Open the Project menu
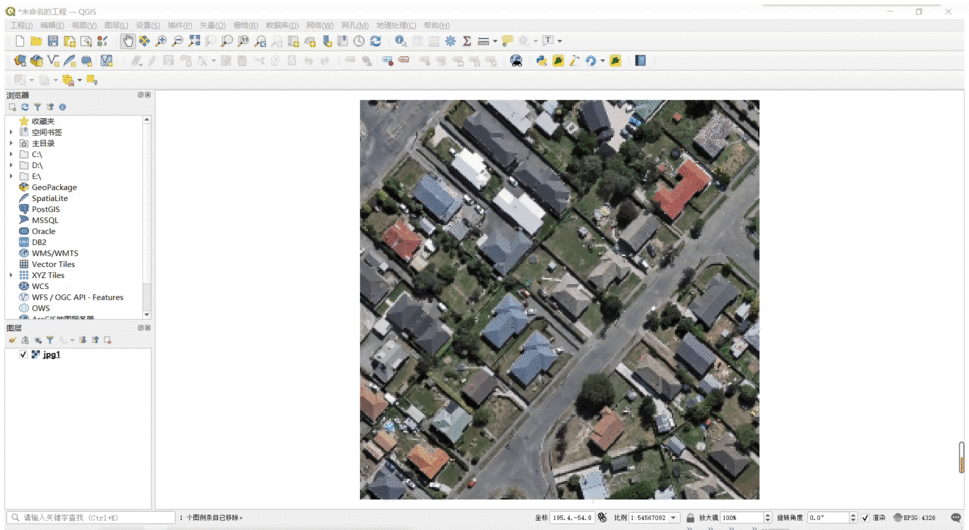This screenshot has width=969, height=530. coord(21,25)
